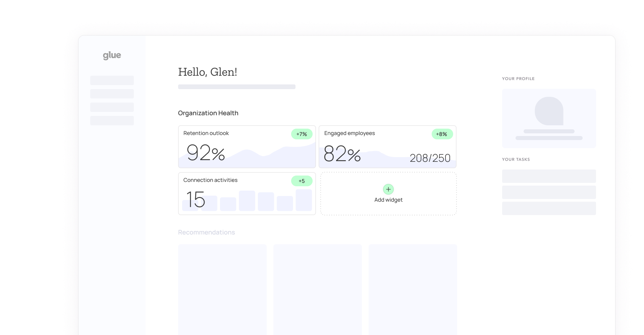644x335 pixels.
Task: Click the 15 connection activities value
Action: [x=196, y=199]
